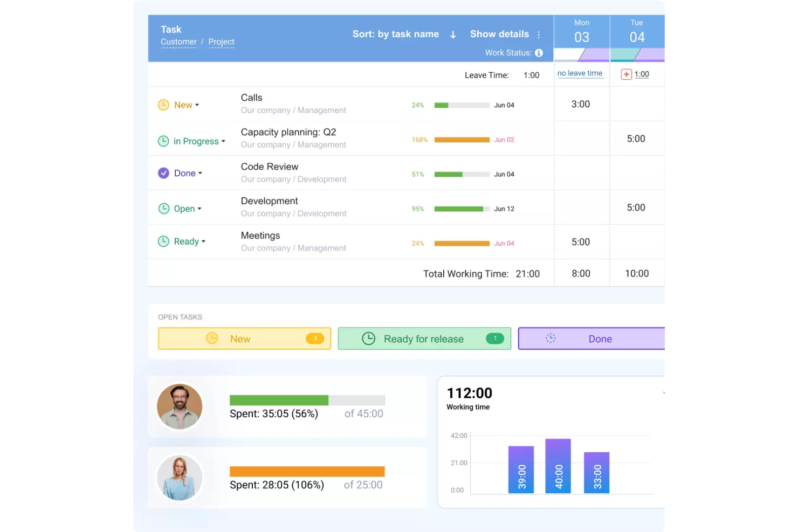Click the spinner icon on the Done button
The height and width of the screenshot is (532, 798).
pos(551,338)
